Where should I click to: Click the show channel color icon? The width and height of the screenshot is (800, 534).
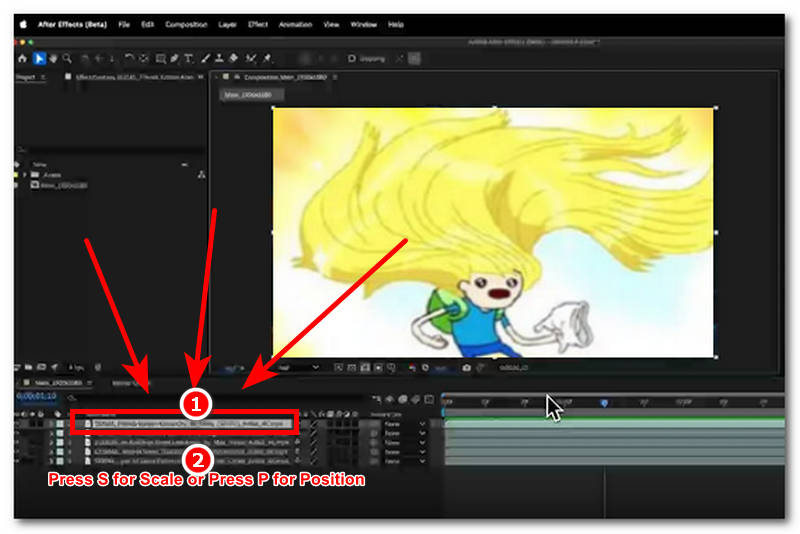[412, 367]
